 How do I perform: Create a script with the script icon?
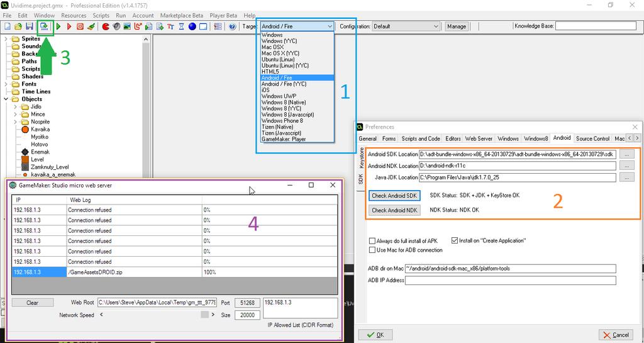pyautogui.click(x=149, y=26)
